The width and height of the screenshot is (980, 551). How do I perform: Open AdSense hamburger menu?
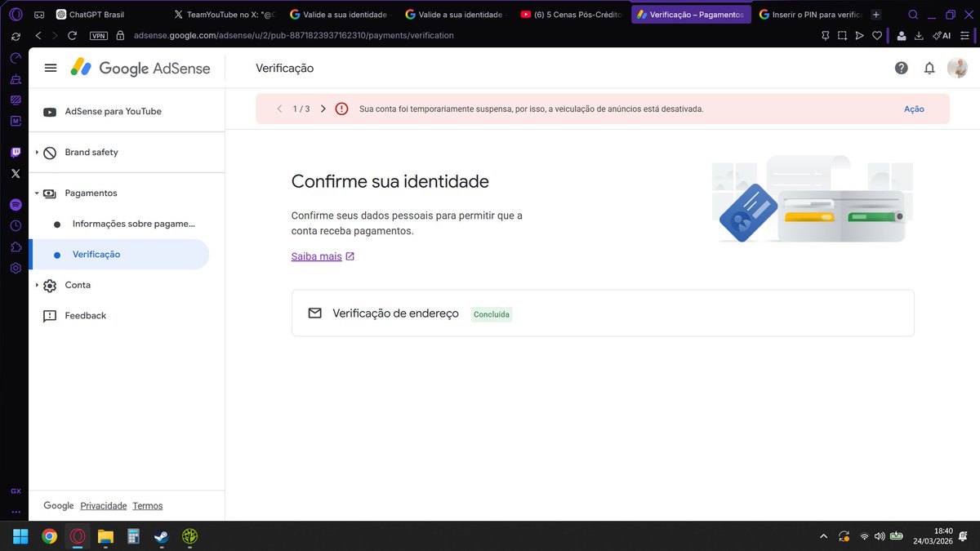point(51,68)
